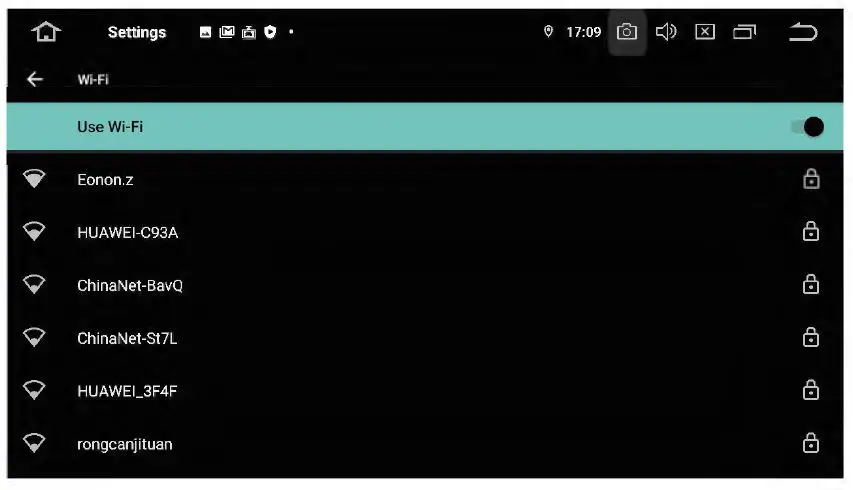Open recent apps overview icon

(745, 32)
